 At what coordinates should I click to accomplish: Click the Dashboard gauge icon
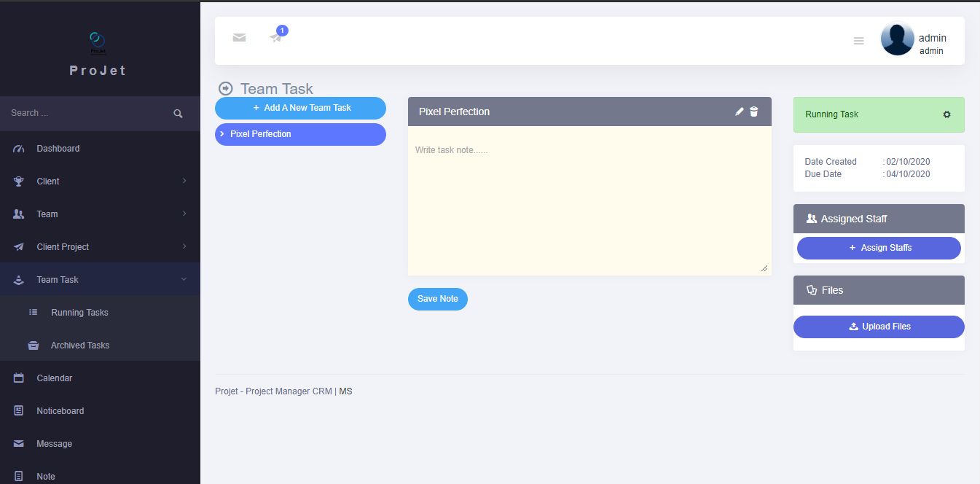coord(19,149)
